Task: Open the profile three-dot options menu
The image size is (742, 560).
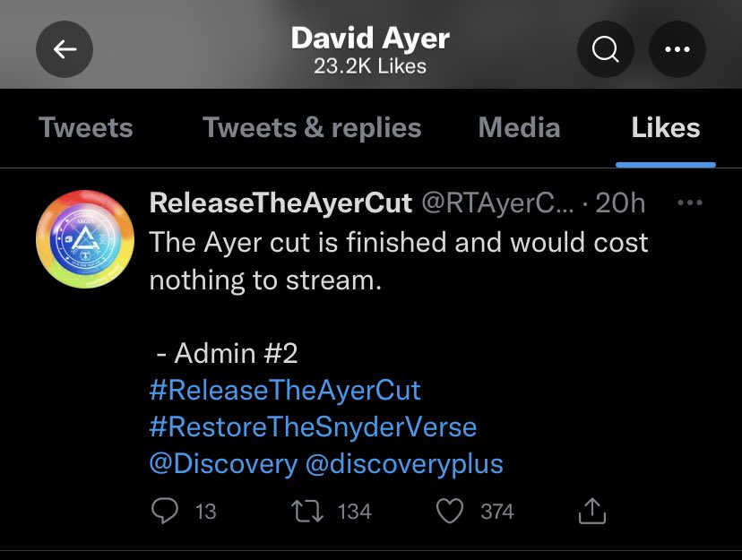Action: pyautogui.click(x=677, y=50)
